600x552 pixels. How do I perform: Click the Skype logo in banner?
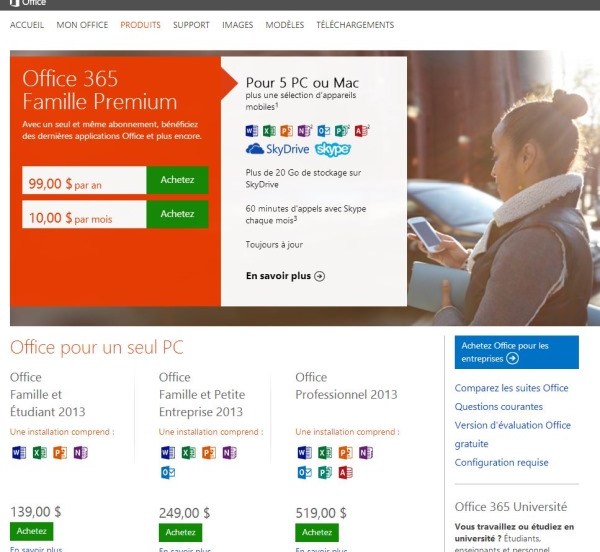coord(333,149)
